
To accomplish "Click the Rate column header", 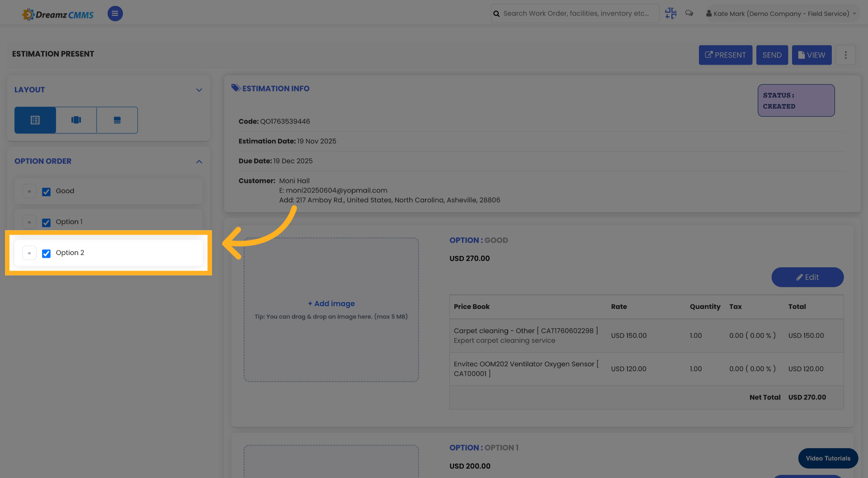I will [619, 307].
